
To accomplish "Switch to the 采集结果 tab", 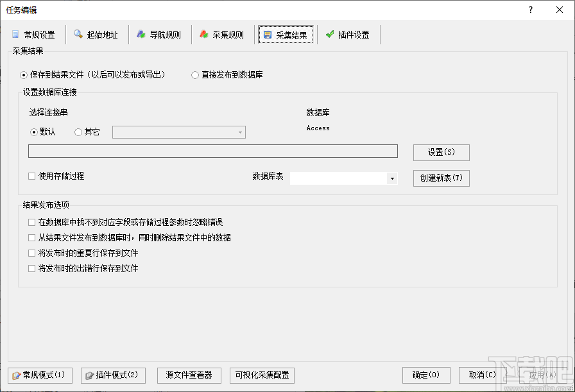I will coord(287,35).
